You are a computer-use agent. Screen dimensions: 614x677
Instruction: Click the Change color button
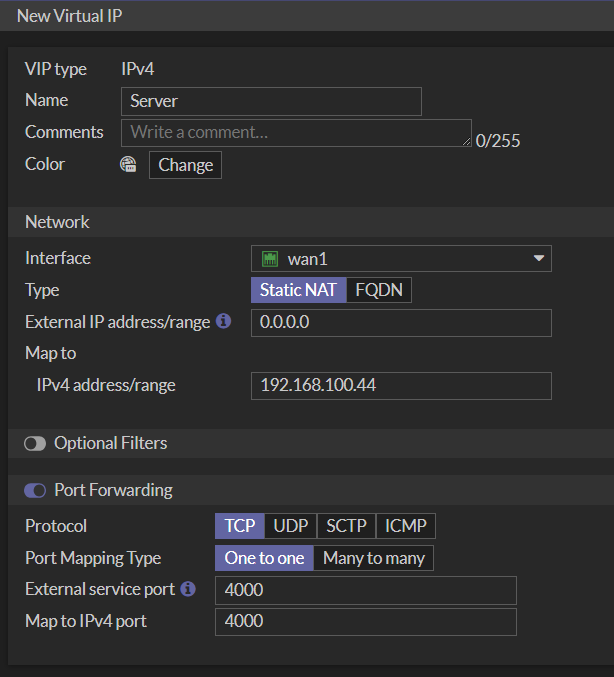(185, 165)
